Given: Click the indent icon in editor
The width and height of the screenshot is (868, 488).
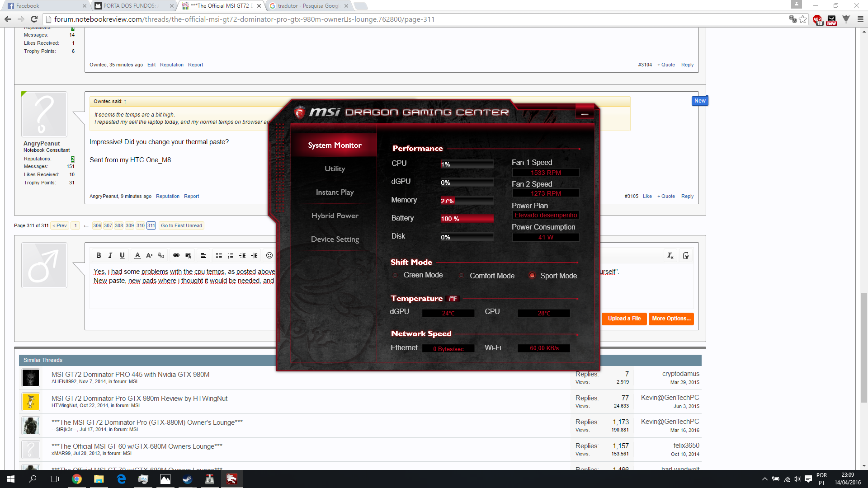Looking at the screenshot, I should (x=254, y=256).
